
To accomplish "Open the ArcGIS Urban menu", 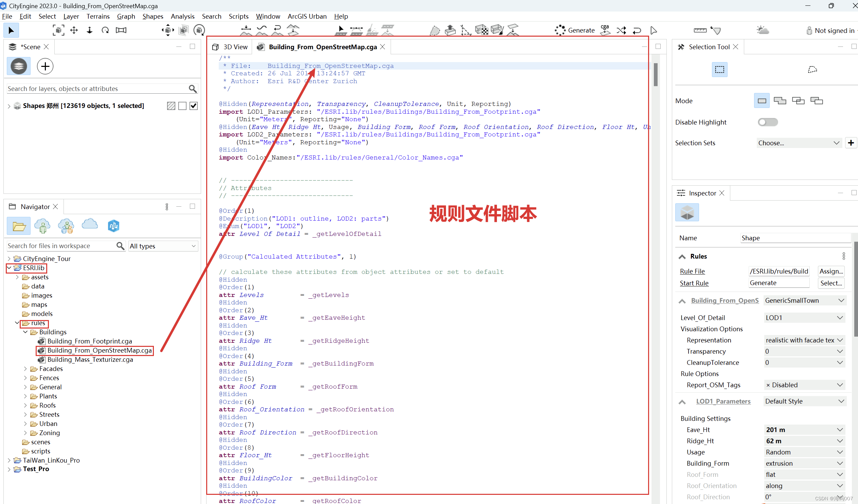I will point(307,16).
